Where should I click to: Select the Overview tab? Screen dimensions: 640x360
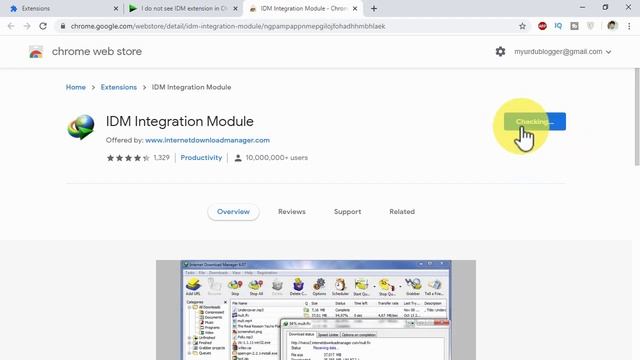point(233,212)
